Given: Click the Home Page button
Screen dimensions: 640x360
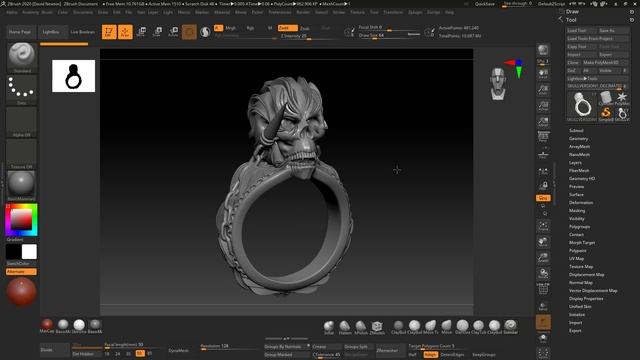Looking at the screenshot, I should click(20, 31).
